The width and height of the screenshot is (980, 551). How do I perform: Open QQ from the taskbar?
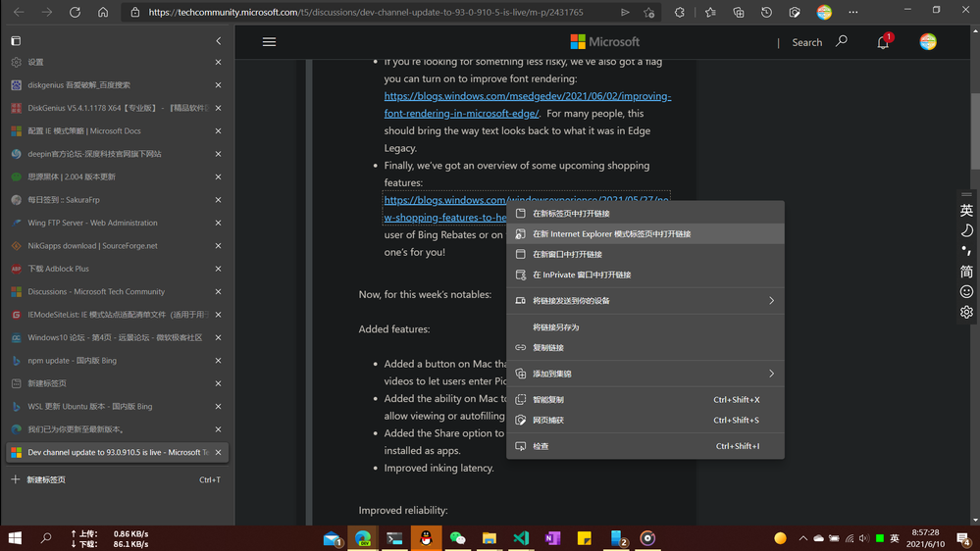[x=427, y=538]
